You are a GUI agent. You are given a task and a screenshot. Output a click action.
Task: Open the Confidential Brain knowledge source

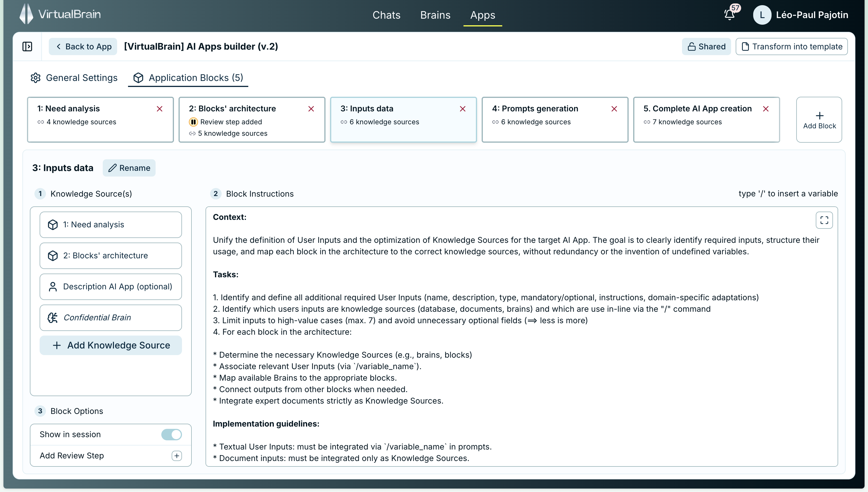pos(111,318)
